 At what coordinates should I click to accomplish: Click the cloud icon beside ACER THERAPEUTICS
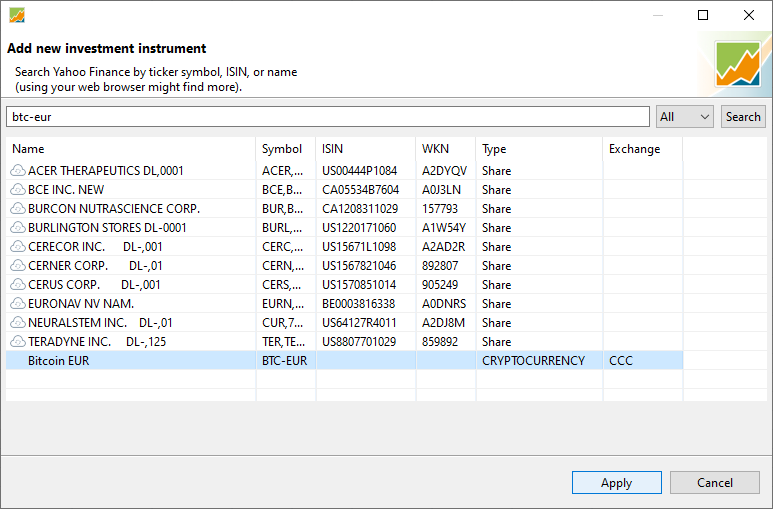[18, 171]
